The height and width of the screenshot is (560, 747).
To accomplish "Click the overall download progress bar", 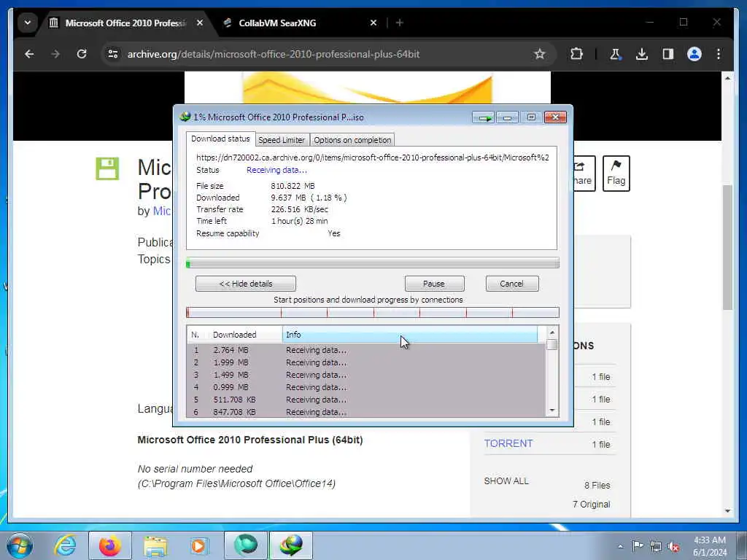I will point(373,262).
